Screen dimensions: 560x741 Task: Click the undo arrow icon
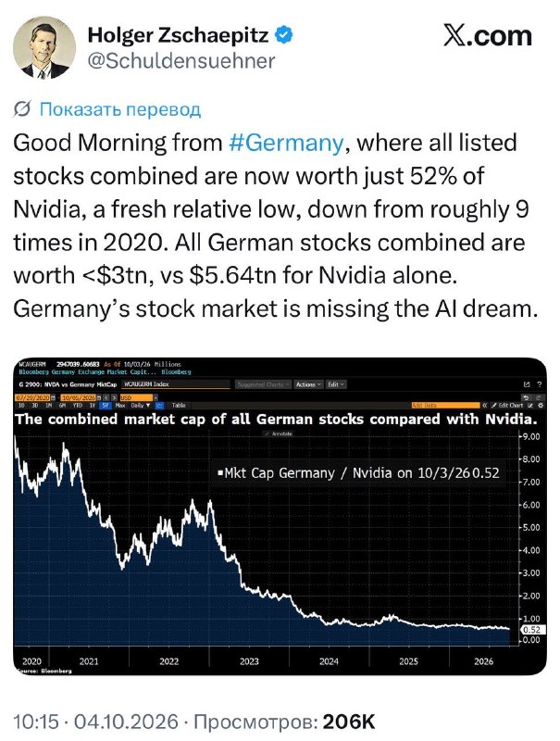(x=527, y=397)
